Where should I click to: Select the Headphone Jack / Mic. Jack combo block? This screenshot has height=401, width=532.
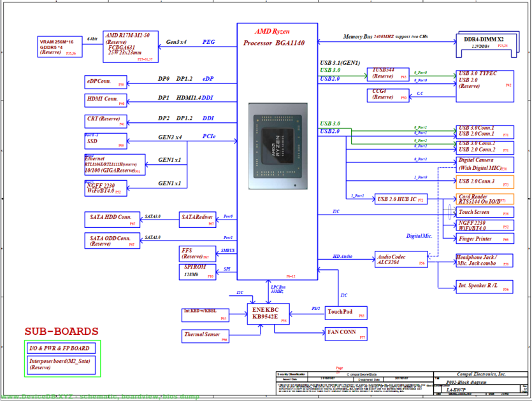point(484,260)
